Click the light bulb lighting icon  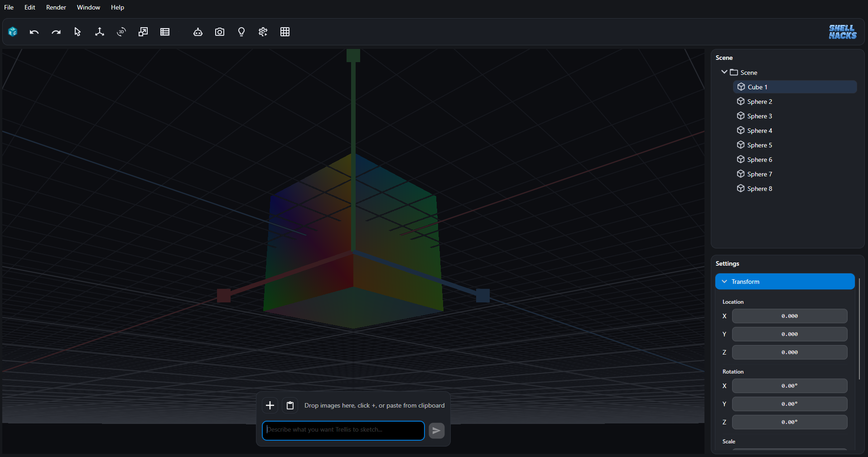241,32
